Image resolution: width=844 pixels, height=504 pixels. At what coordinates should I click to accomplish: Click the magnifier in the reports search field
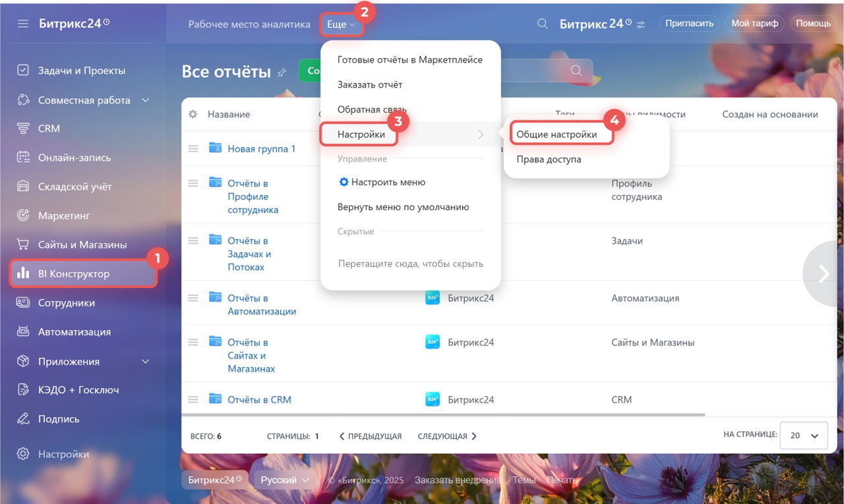(576, 70)
